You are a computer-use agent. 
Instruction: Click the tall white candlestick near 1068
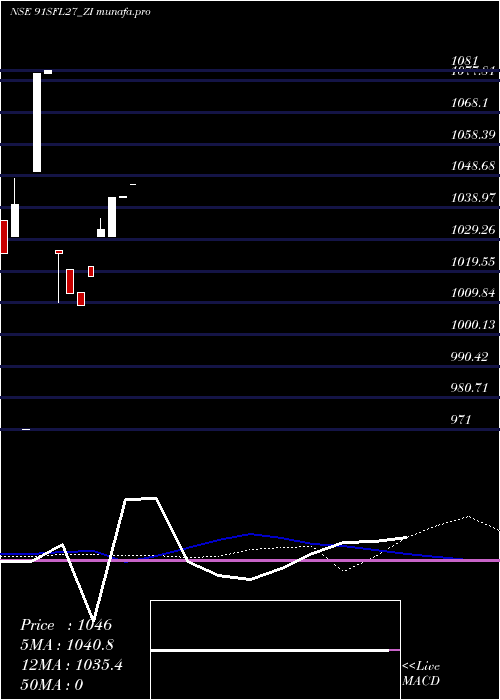37,122
